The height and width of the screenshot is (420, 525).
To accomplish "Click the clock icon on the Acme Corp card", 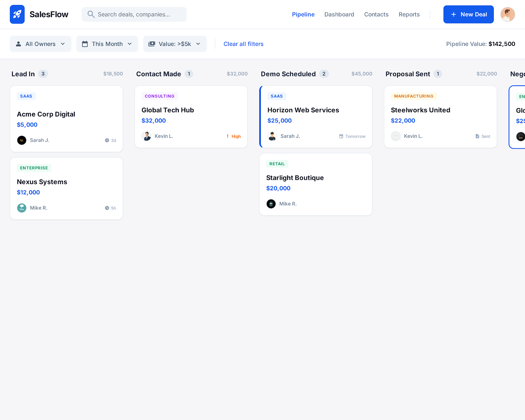I will tap(107, 140).
